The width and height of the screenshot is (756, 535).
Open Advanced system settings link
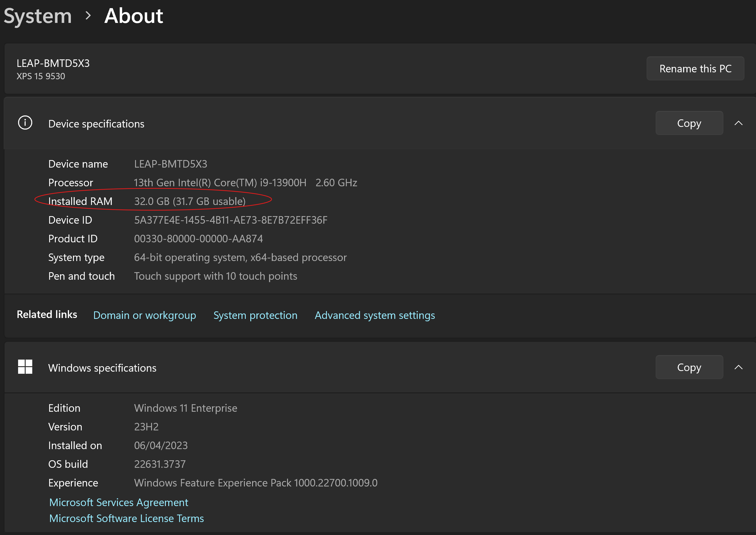[x=374, y=315]
